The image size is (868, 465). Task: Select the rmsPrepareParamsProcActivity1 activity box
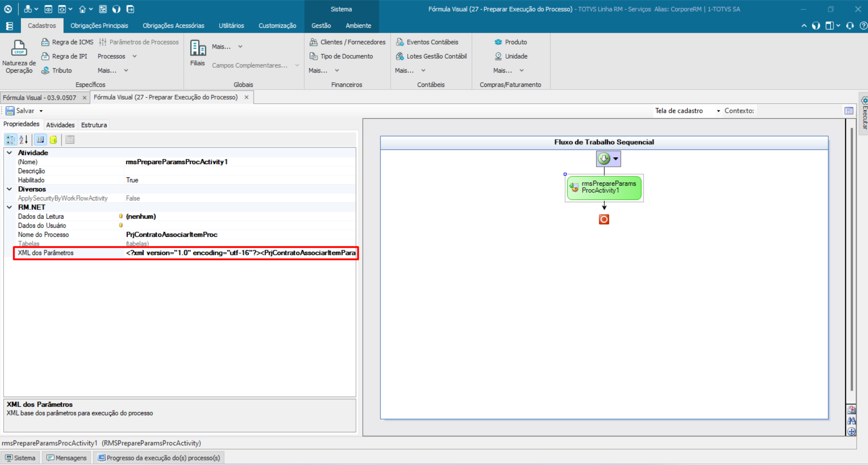click(x=604, y=188)
